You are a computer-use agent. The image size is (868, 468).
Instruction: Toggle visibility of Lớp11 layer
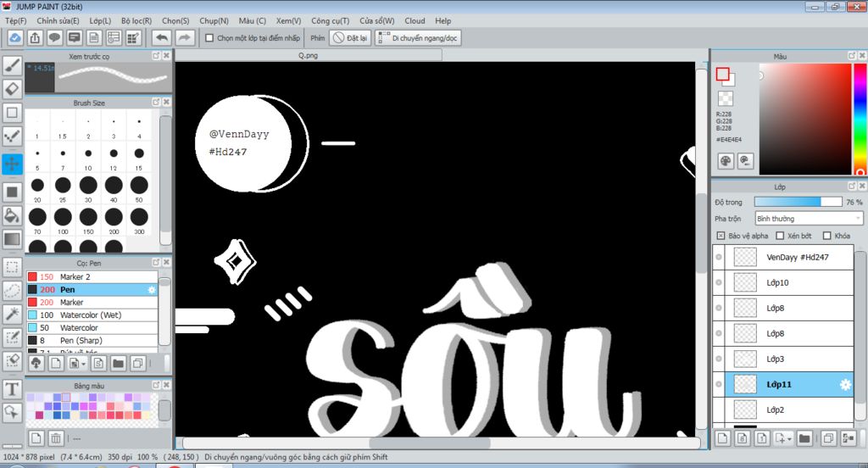719,384
